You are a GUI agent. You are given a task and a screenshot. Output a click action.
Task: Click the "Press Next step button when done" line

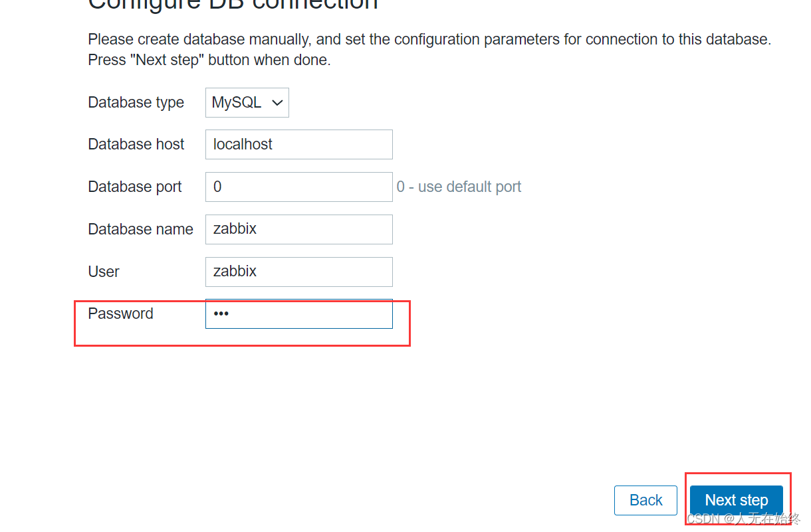(209, 60)
